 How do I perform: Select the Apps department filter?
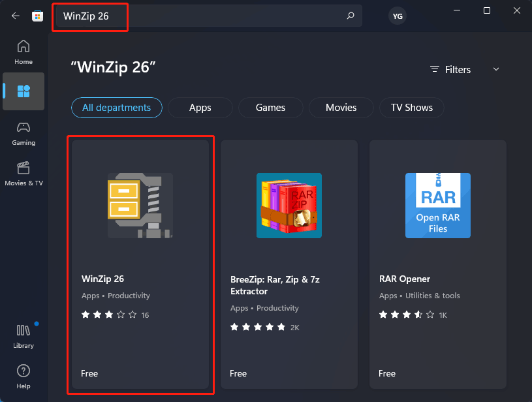[x=200, y=108]
